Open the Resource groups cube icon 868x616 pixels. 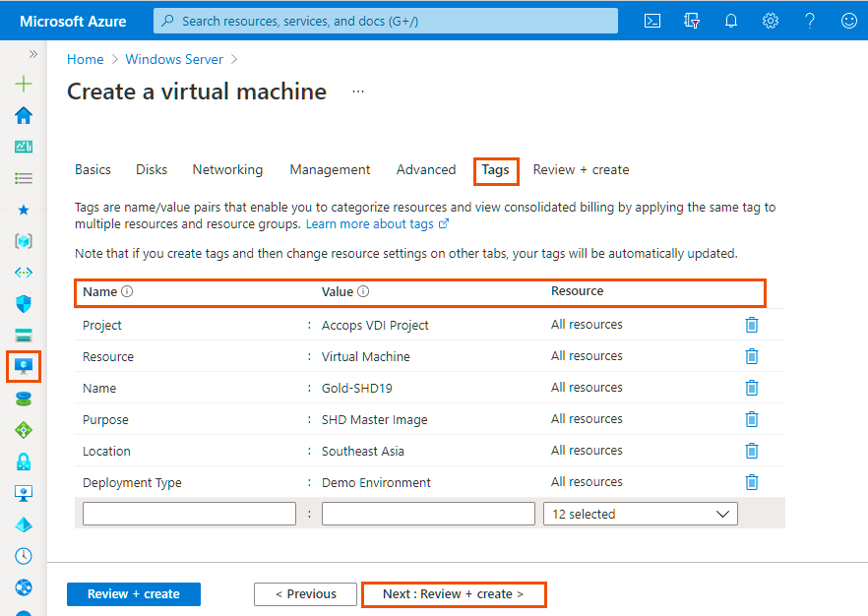point(24,241)
